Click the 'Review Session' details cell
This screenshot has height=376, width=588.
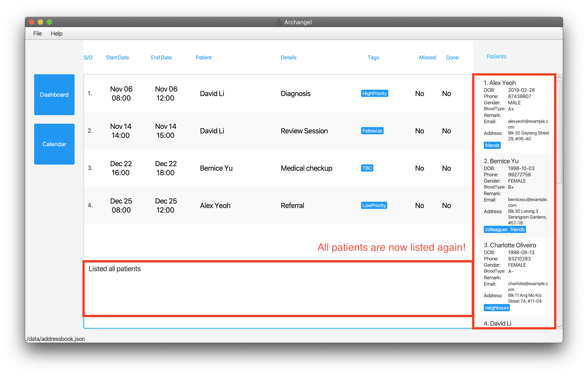point(304,131)
